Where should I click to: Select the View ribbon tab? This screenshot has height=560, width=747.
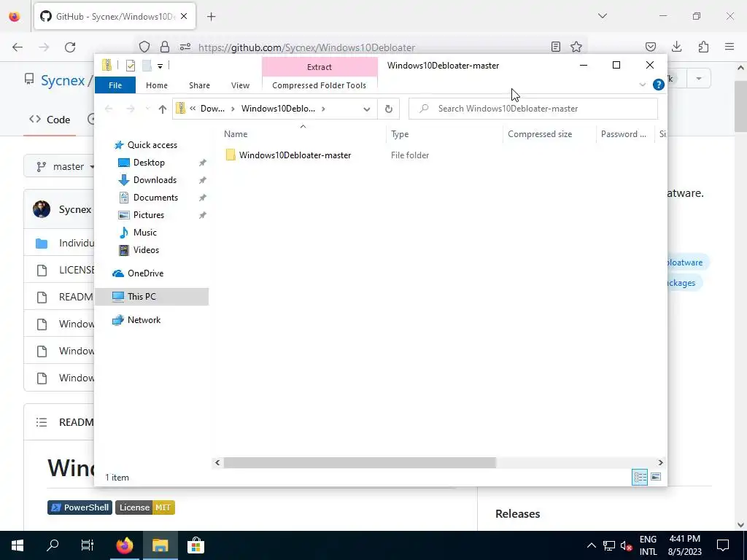(x=240, y=85)
